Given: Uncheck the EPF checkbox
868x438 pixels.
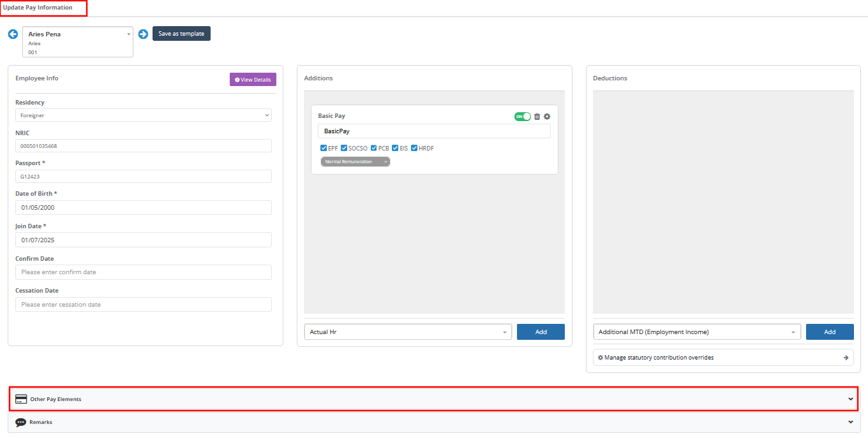Looking at the screenshot, I should pyautogui.click(x=324, y=148).
